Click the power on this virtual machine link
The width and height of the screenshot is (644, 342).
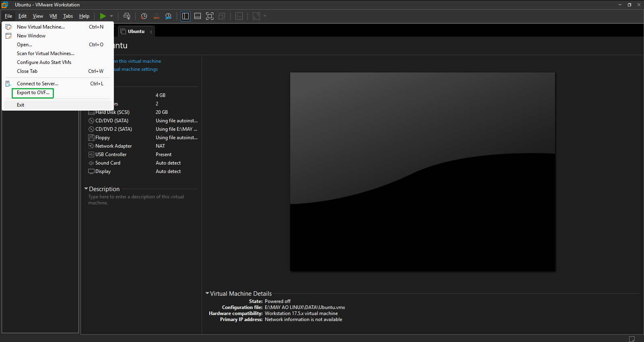[136, 61]
